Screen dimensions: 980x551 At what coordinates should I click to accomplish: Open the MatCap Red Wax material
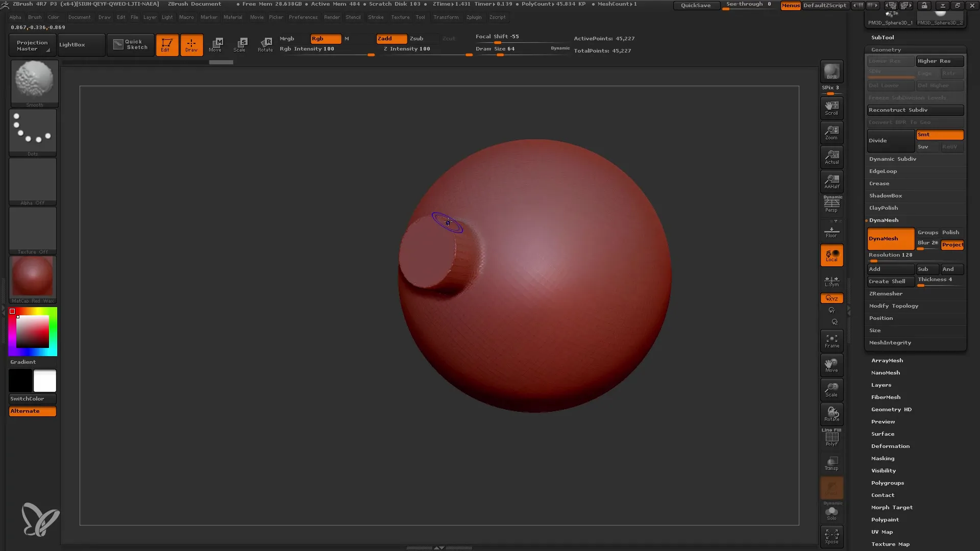coord(33,280)
